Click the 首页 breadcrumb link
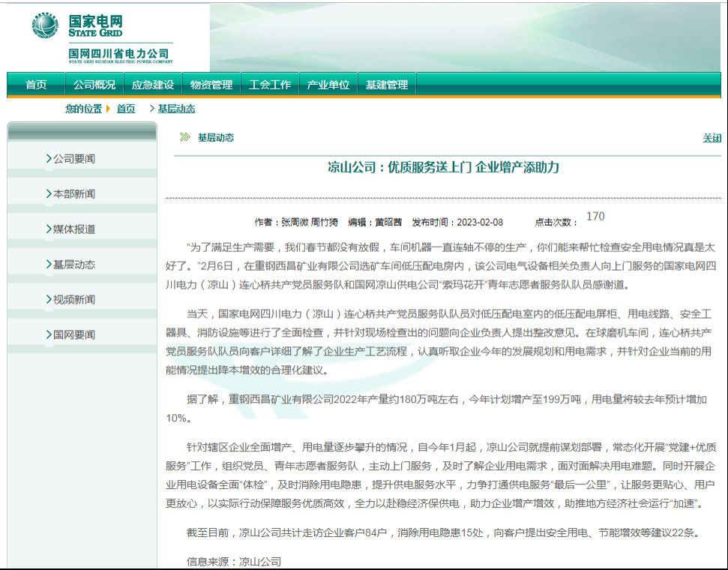This screenshot has width=728, height=570. click(x=125, y=109)
